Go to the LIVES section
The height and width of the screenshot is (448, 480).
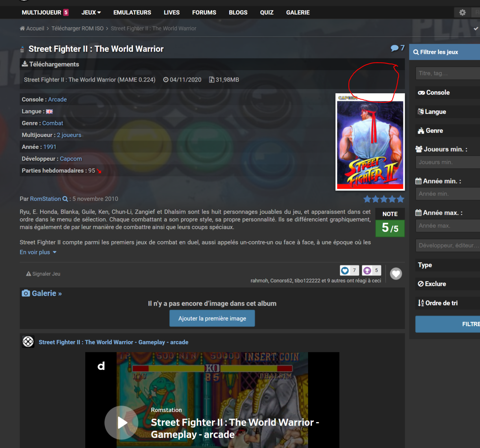pos(172,12)
